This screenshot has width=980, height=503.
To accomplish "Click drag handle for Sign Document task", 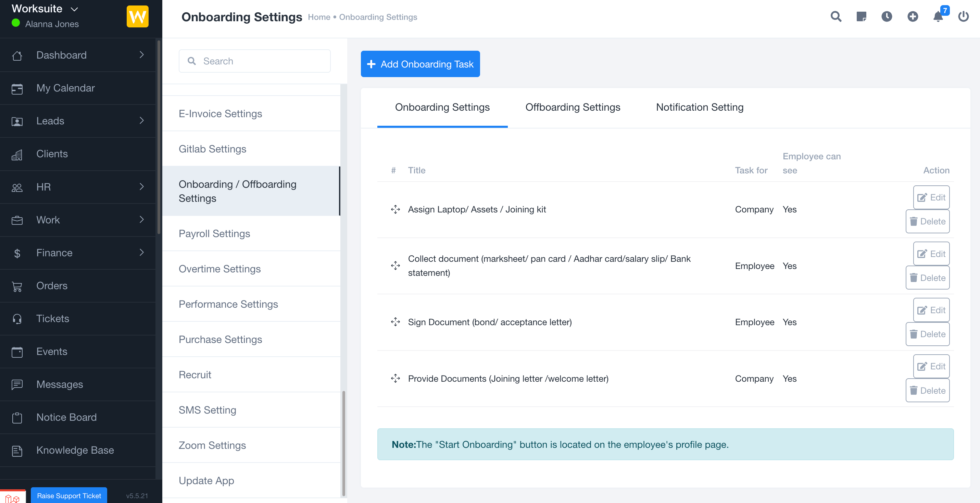I will coord(395,322).
